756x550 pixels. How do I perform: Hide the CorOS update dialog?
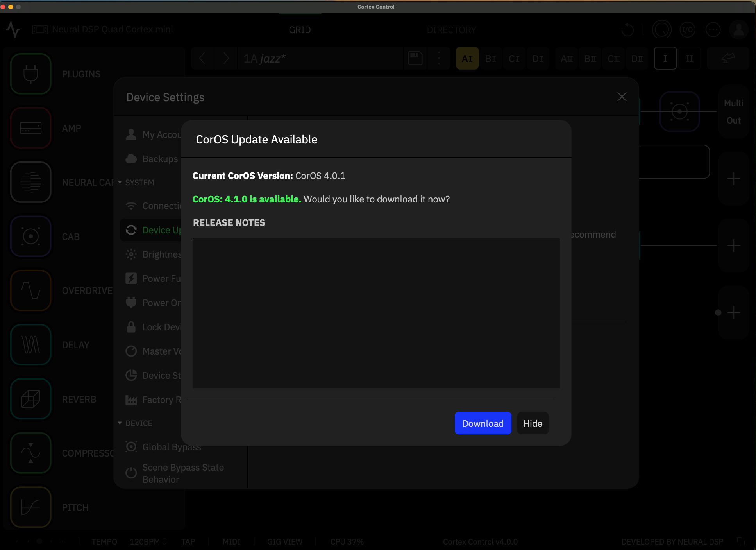(x=533, y=423)
